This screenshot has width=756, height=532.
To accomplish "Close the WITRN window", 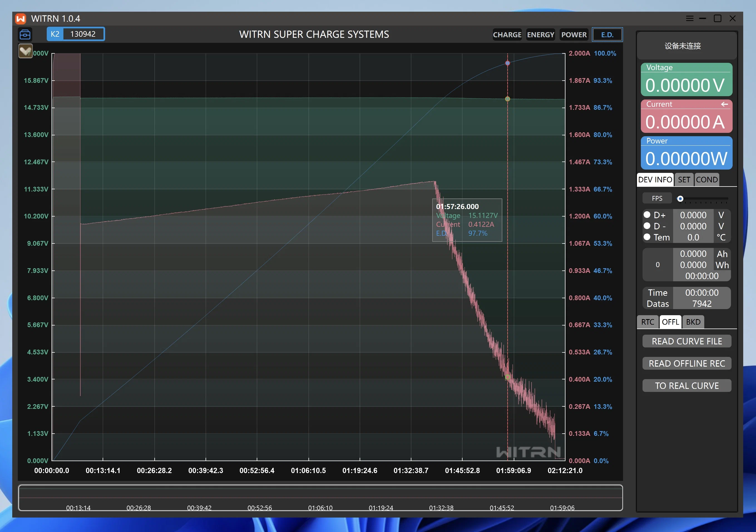I will point(732,18).
